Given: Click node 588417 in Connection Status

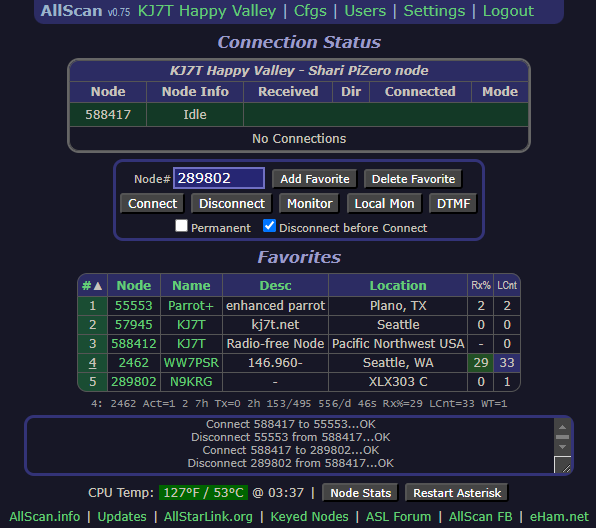Looking at the screenshot, I should click(x=108, y=114).
